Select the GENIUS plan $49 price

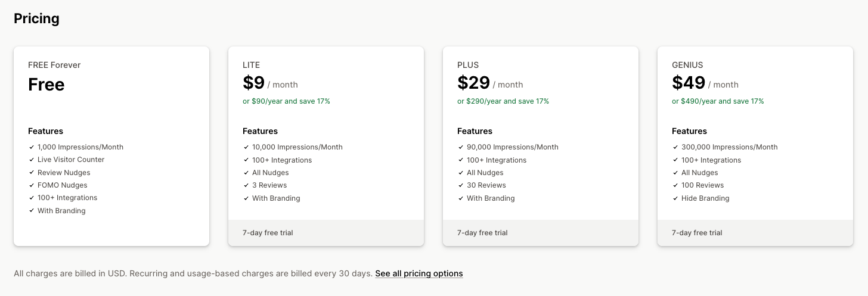(x=689, y=83)
